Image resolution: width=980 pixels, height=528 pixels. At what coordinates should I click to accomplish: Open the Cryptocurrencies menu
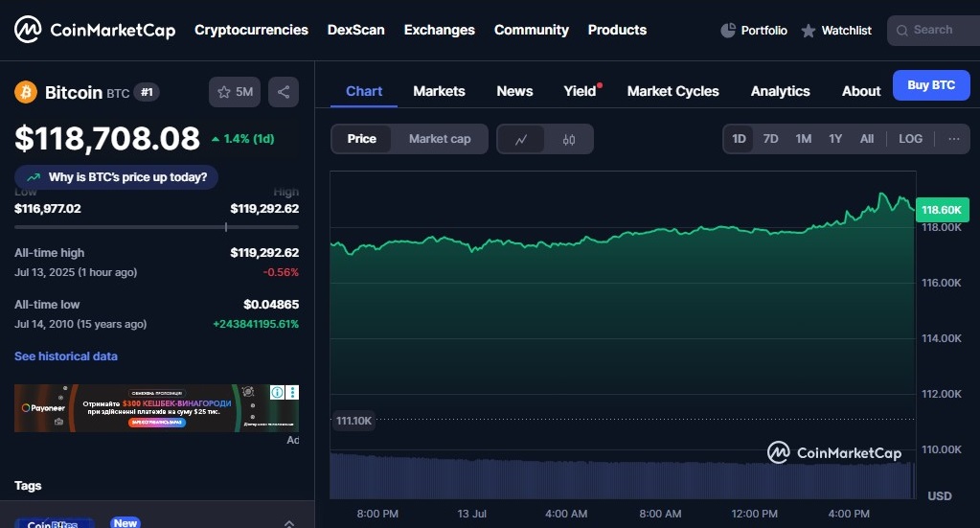tap(251, 30)
